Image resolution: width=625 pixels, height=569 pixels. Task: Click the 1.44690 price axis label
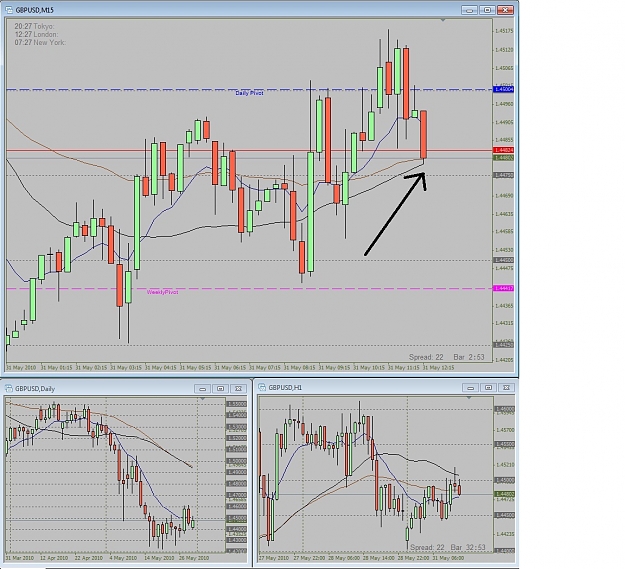pyautogui.click(x=504, y=196)
